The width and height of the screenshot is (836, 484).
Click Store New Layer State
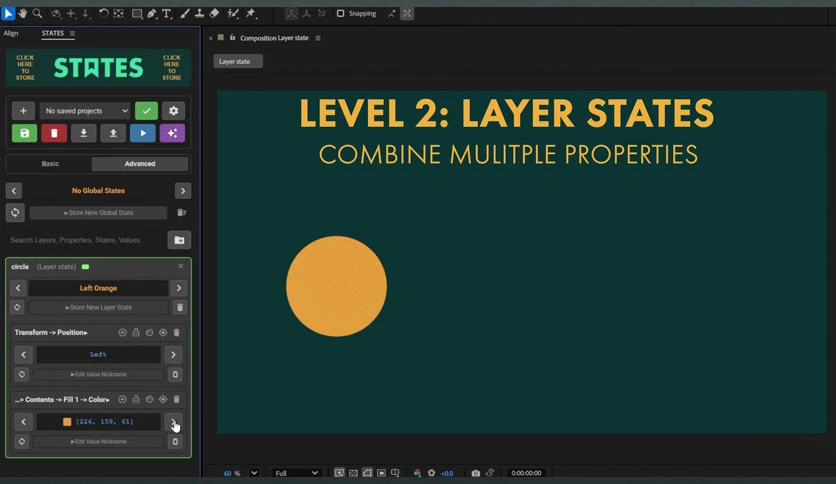coord(99,308)
